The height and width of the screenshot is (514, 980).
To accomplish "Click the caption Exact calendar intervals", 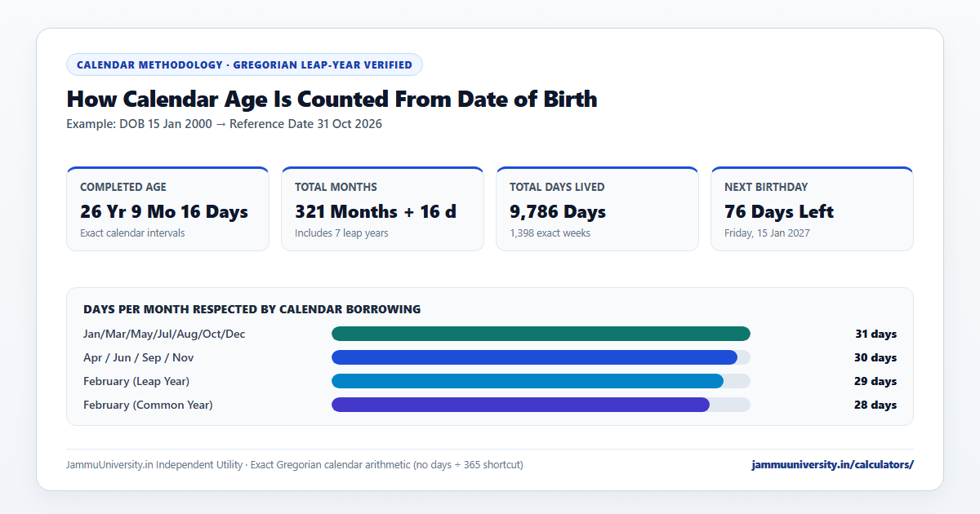I will pyautogui.click(x=132, y=233).
